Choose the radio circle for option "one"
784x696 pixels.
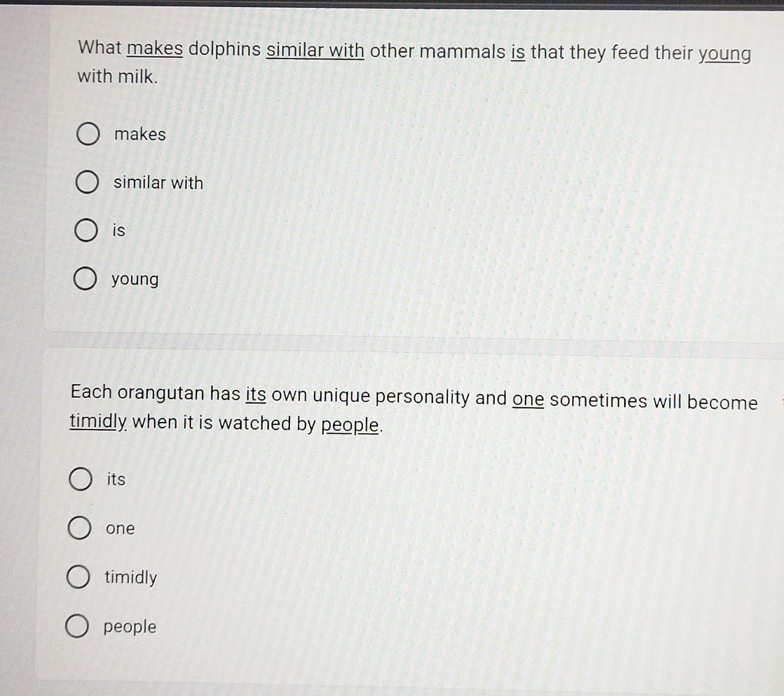pos(79,528)
